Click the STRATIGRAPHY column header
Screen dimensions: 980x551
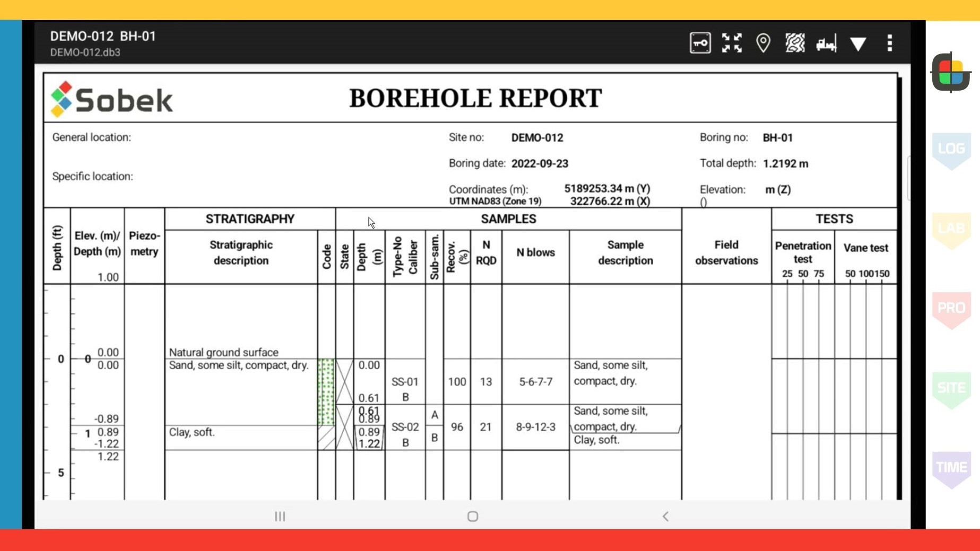[x=250, y=219]
